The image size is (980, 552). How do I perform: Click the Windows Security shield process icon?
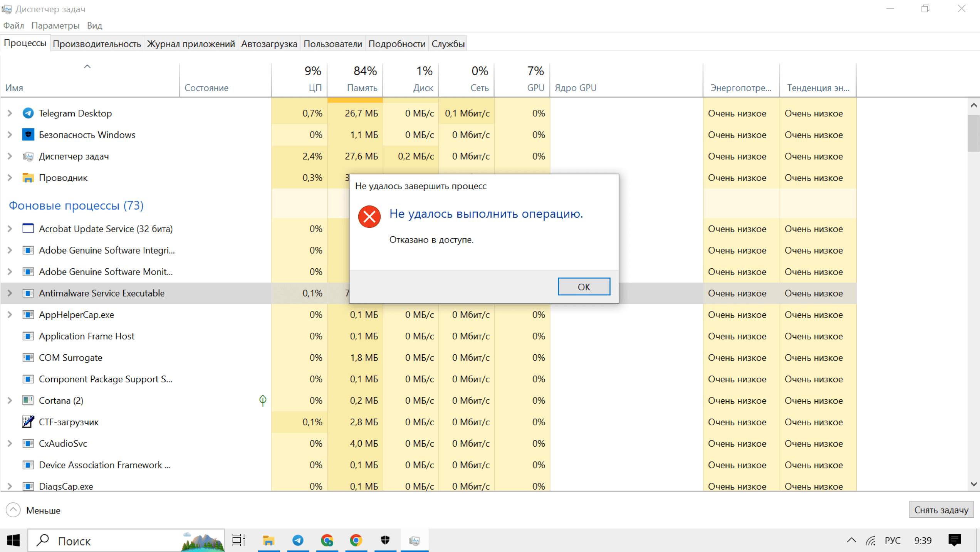click(x=28, y=135)
